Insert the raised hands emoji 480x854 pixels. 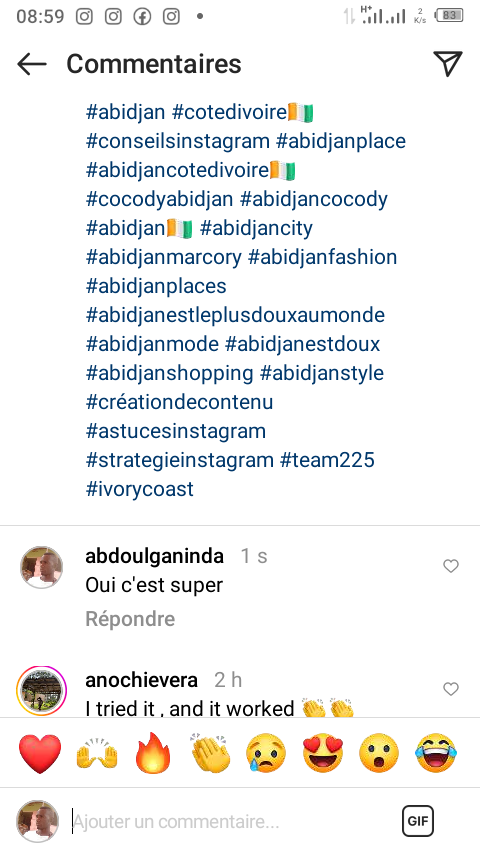coord(96,753)
